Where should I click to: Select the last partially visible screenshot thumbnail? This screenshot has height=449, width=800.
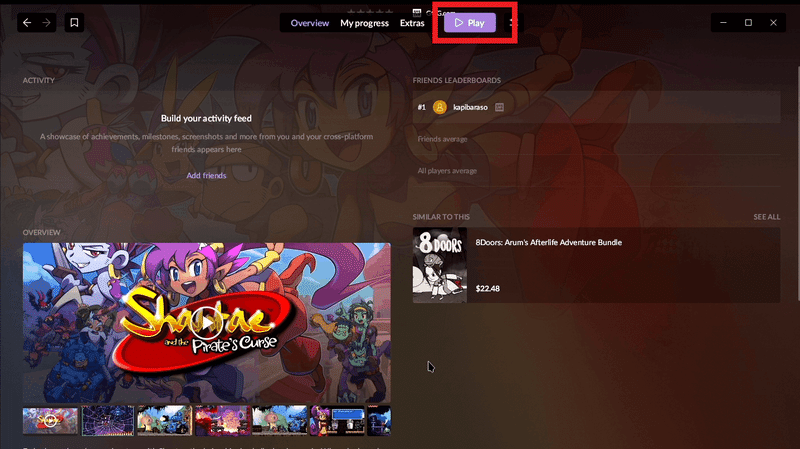click(379, 420)
